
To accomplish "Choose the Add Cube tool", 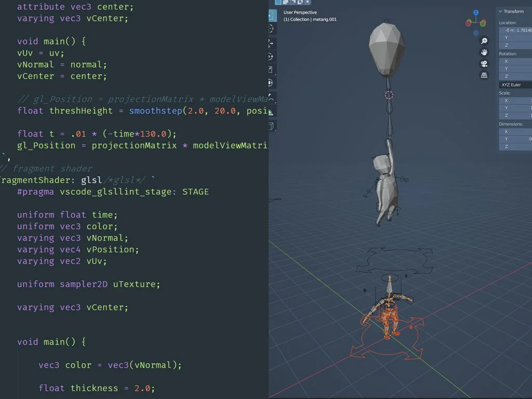I will tap(272, 126).
